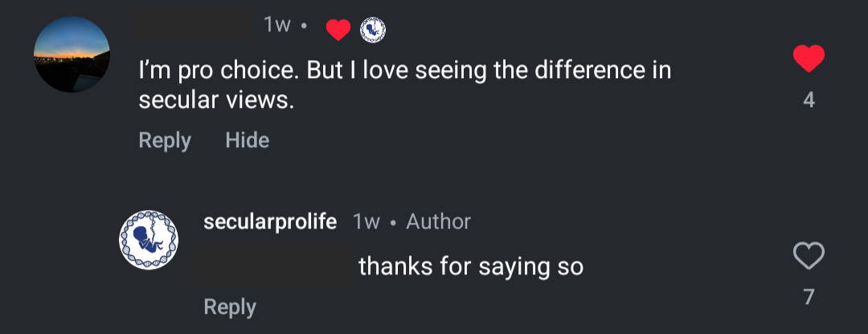View the 4 likes count on the top comment
The image size is (868, 334).
point(809,101)
